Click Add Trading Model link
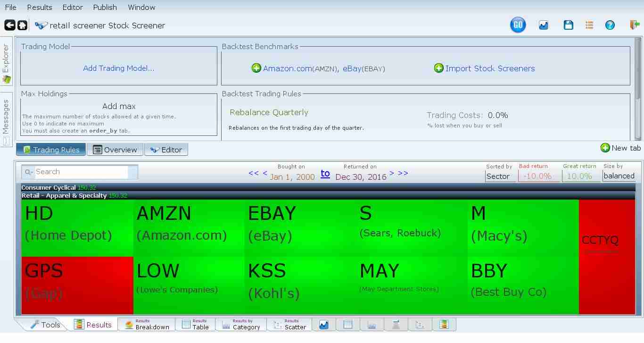Screen dimensions: 644x343 (x=118, y=68)
